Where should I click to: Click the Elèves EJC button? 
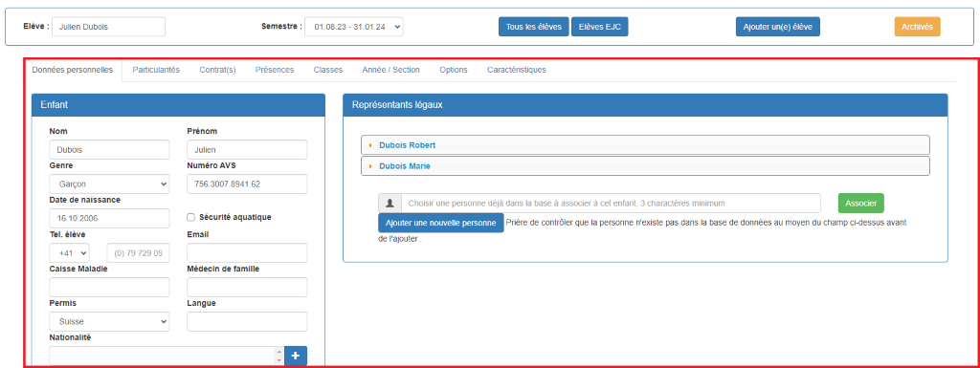600,27
